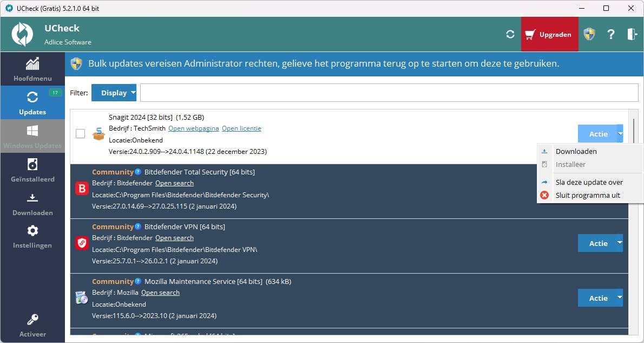Click the Mozilla Maintenance Service icon
Image resolution: width=644 pixels, height=343 pixels.
(82, 298)
